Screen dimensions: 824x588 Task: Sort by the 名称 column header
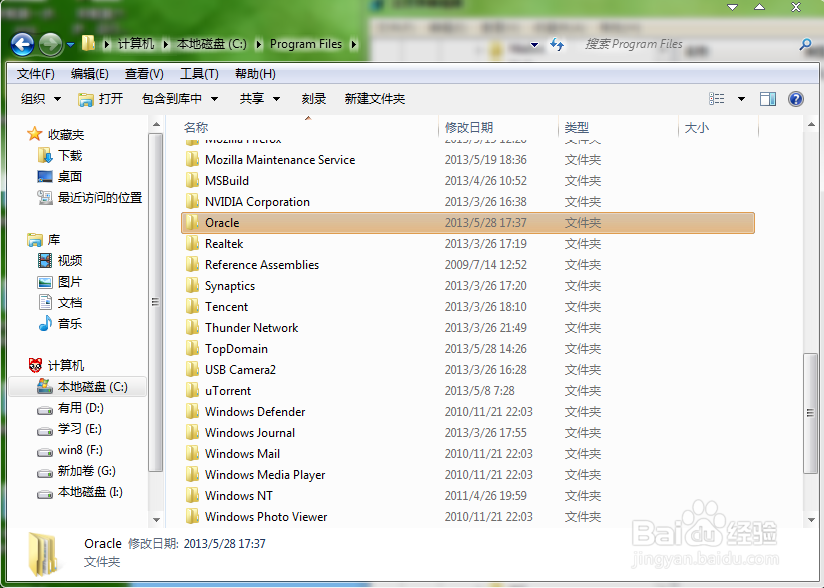pos(196,128)
